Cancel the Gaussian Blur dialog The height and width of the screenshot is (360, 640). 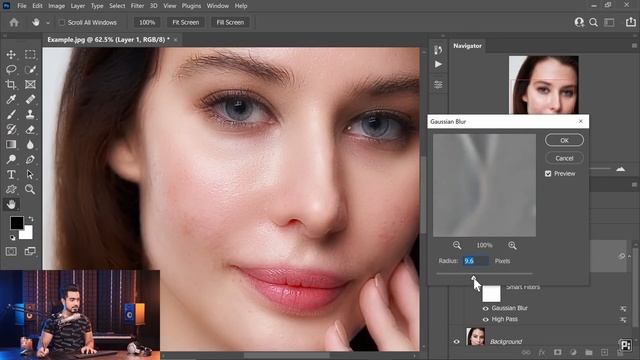pos(564,158)
